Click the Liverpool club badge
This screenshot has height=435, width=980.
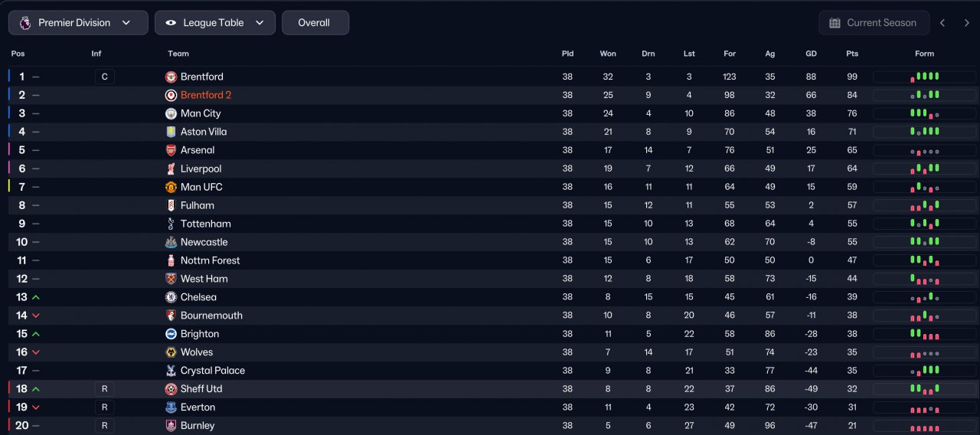pos(171,168)
